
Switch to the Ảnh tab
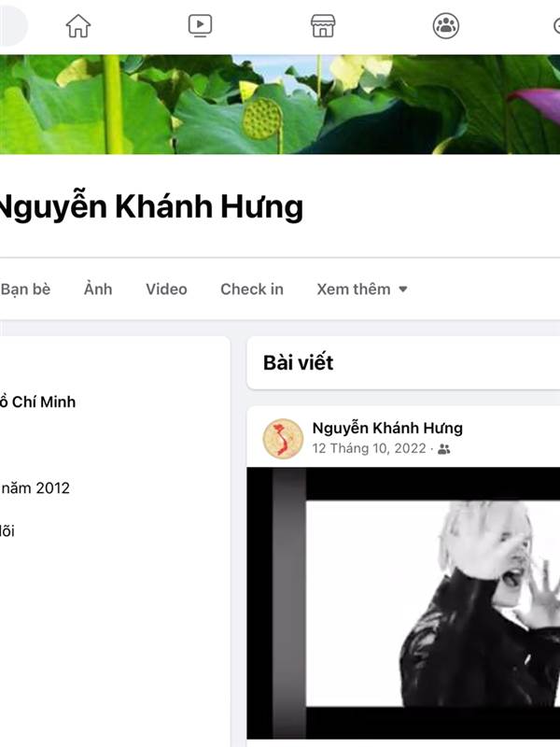click(98, 289)
